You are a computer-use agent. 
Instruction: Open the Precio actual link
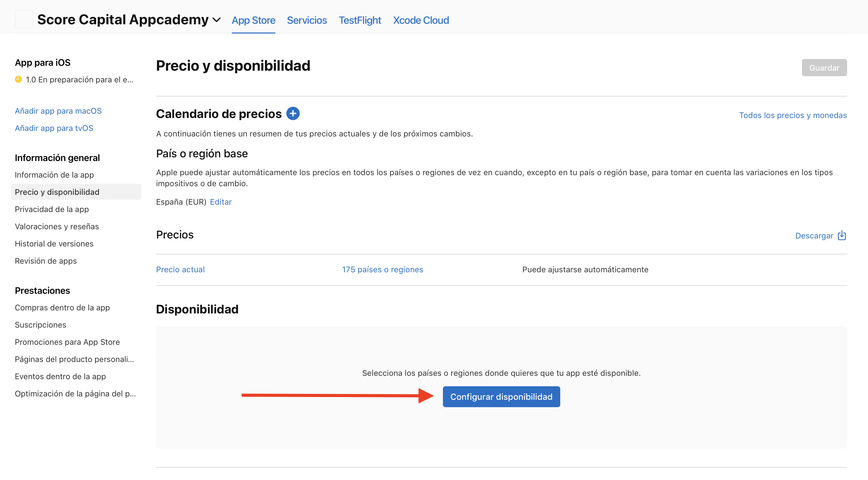point(180,270)
